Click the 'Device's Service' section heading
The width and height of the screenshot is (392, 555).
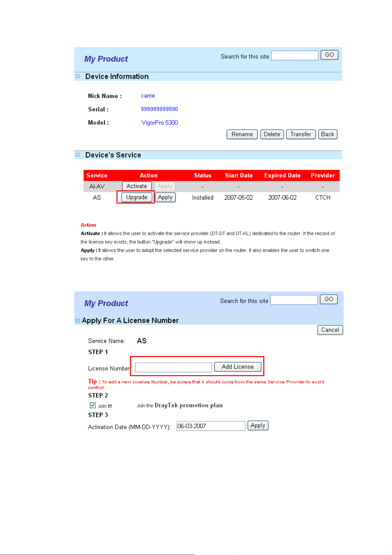tap(113, 155)
